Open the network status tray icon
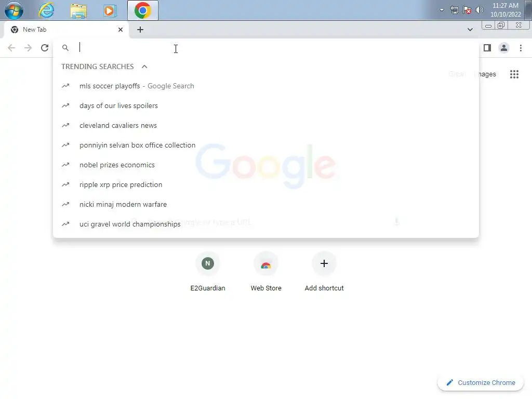Viewport: 532px width, 399px height. (454, 10)
